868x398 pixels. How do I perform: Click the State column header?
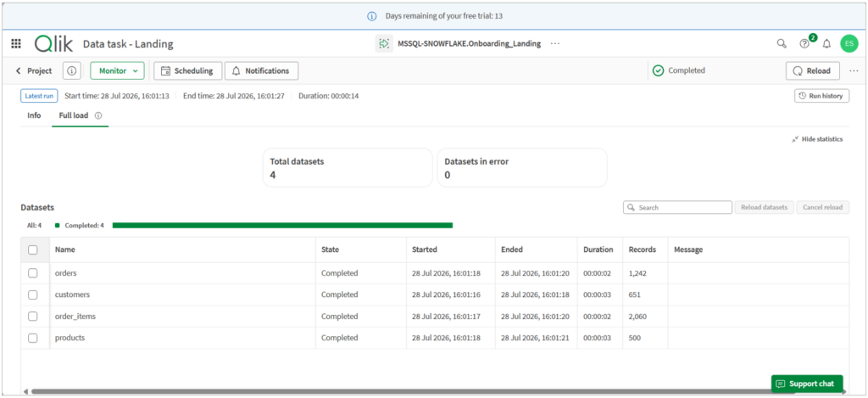361,250
